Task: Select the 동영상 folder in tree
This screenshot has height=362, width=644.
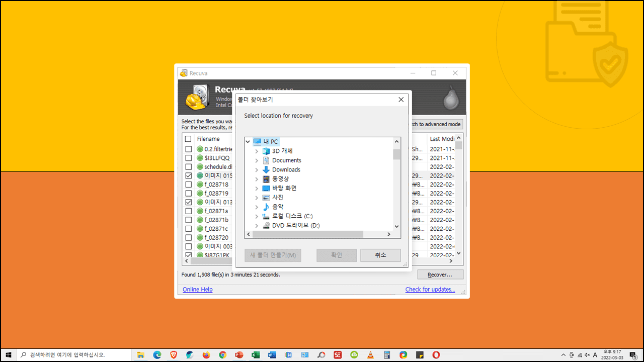Action: 280,179
